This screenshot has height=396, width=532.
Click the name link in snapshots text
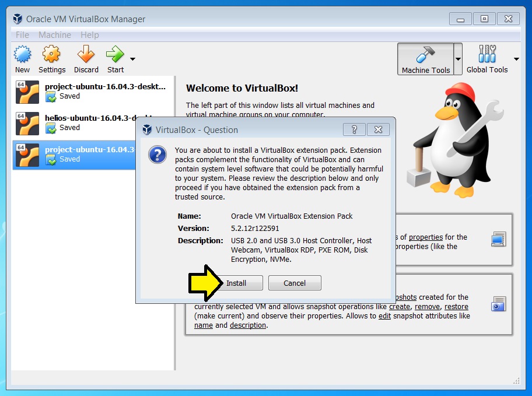[204, 325]
